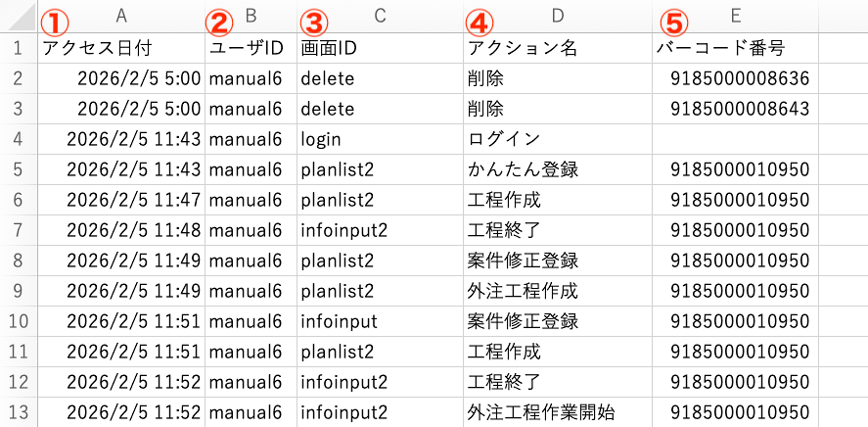Screen dimensions: 868x427
Task: Select the login cell in column C
Action: pyautogui.click(x=320, y=139)
